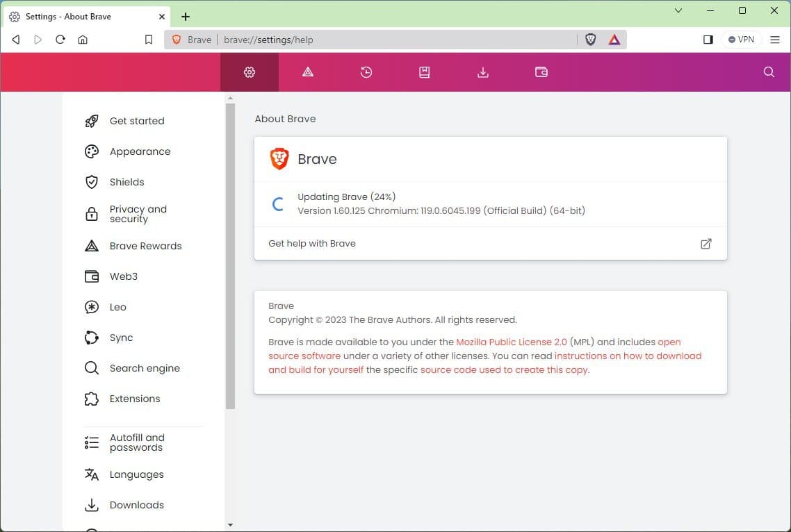
Task: Select the Wallet icon in the settings navigation
Action: tap(541, 72)
